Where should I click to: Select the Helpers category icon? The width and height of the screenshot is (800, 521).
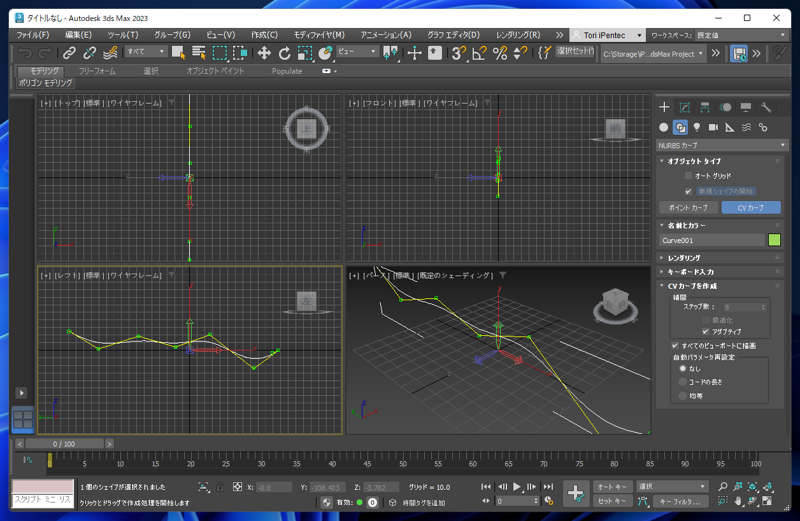click(x=730, y=127)
